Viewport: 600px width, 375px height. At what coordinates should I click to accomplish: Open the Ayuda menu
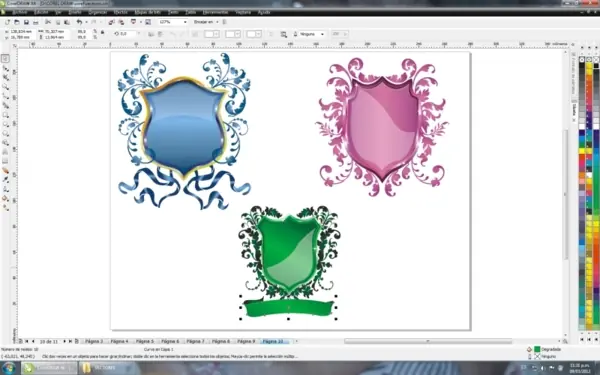(264, 12)
